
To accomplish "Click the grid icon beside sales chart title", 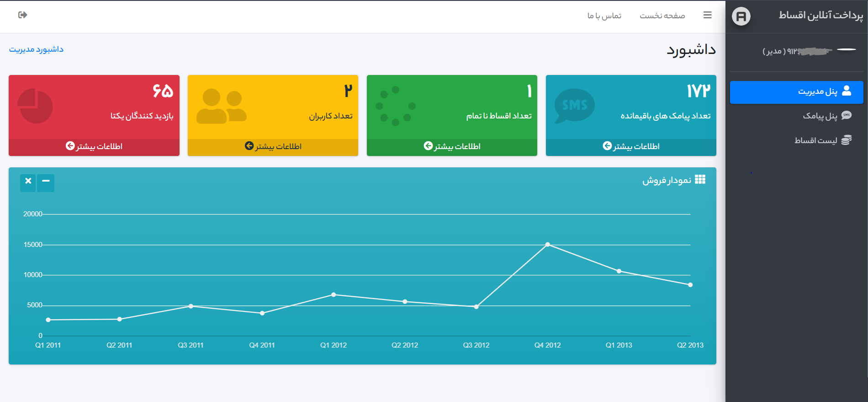I will tap(700, 180).
